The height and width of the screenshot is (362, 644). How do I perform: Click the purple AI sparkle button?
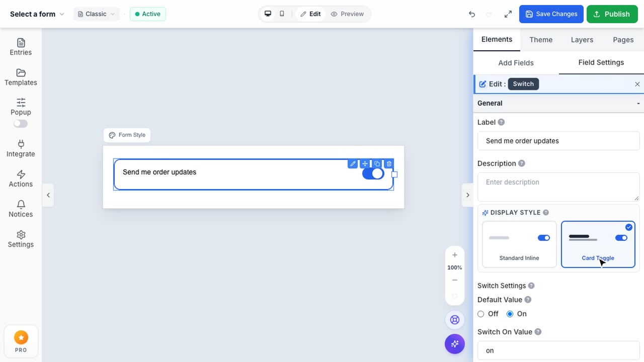[455, 344]
